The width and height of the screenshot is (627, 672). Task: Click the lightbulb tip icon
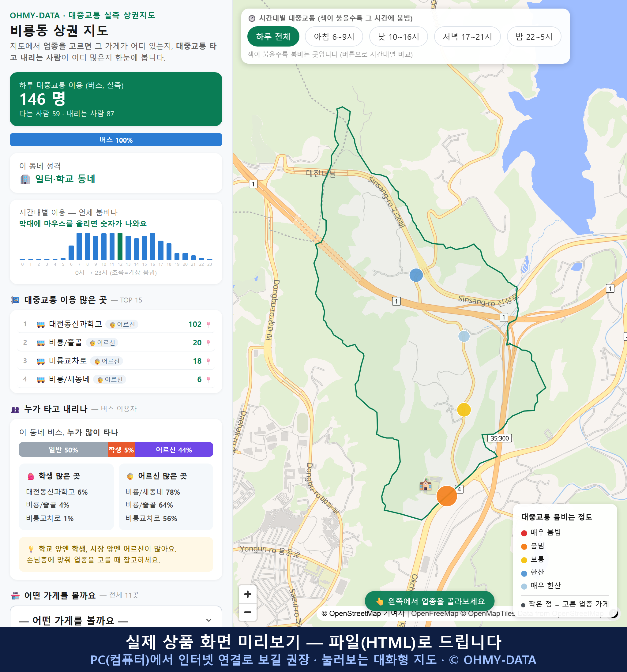tap(31, 549)
